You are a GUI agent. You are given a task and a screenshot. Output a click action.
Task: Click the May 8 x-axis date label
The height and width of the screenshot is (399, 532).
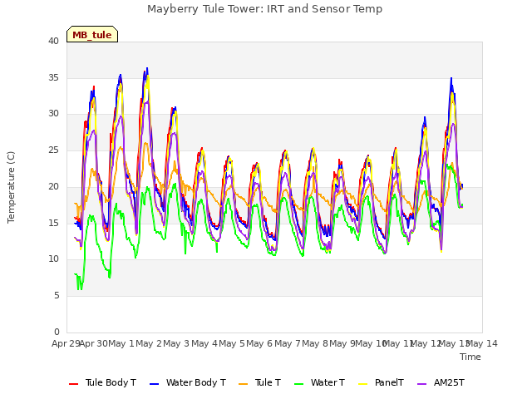tap(315, 343)
